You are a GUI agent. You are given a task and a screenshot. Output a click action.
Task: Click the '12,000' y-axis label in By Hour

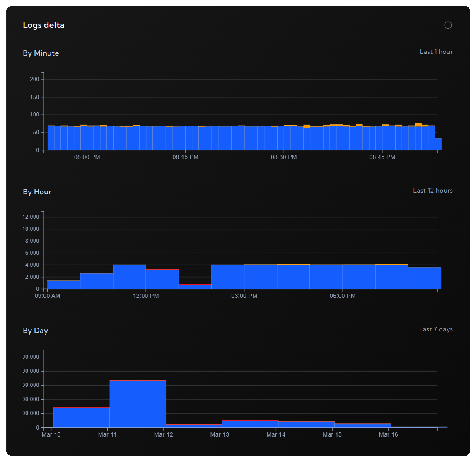point(31,217)
